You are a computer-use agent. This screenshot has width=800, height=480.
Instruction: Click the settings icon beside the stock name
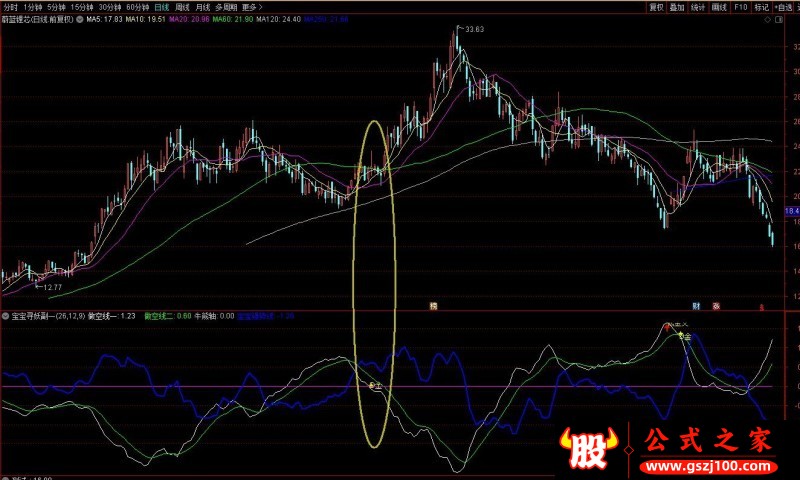[78, 19]
